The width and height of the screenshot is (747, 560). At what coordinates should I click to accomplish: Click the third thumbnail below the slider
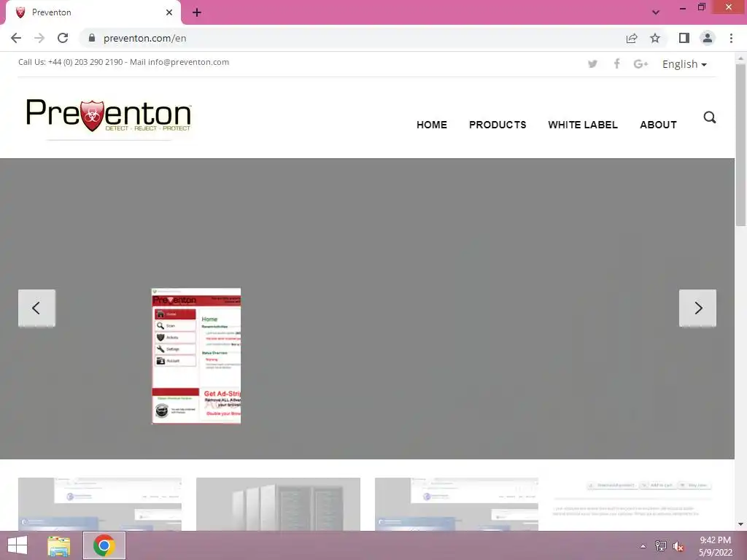coord(457,504)
